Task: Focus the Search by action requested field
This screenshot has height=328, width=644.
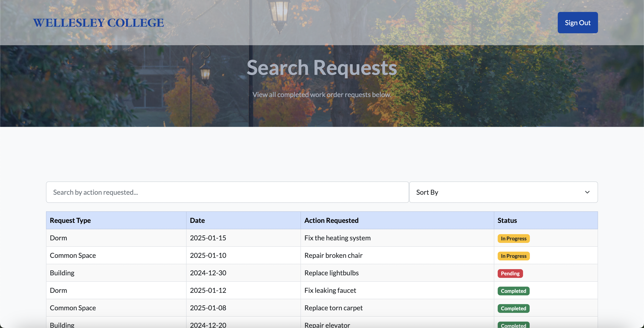Action: pos(227,192)
